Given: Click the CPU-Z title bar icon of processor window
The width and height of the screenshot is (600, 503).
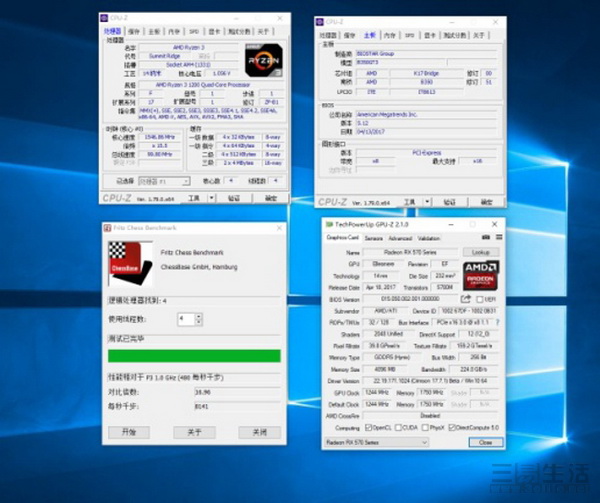Looking at the screenshot, I should click(x=104, y=18).
